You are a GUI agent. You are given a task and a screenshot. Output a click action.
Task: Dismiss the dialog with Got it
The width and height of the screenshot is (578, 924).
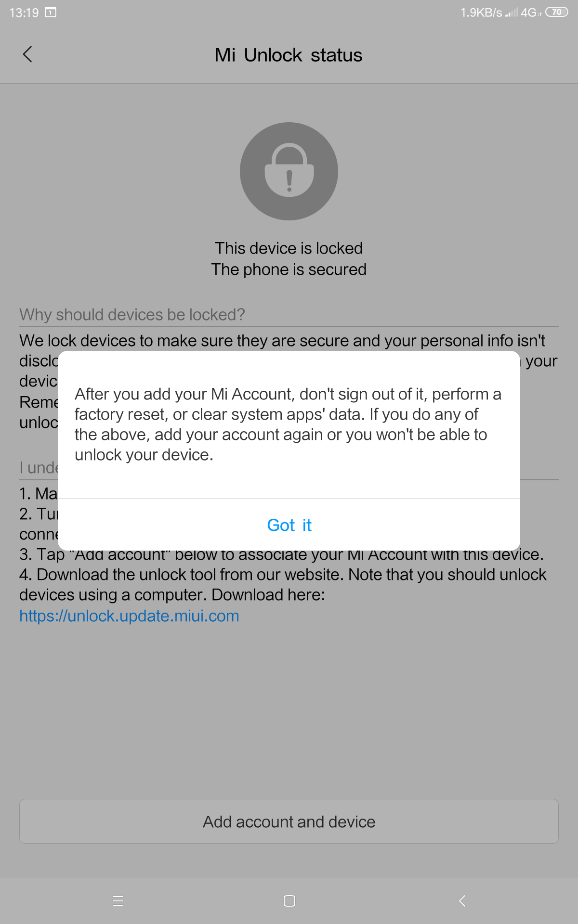[289, 525]
